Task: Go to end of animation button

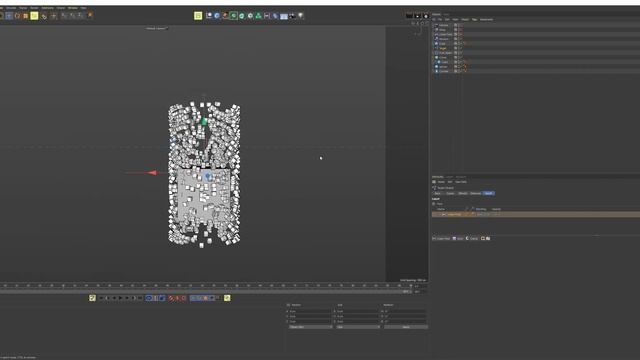Action: [x=140, y=298]
